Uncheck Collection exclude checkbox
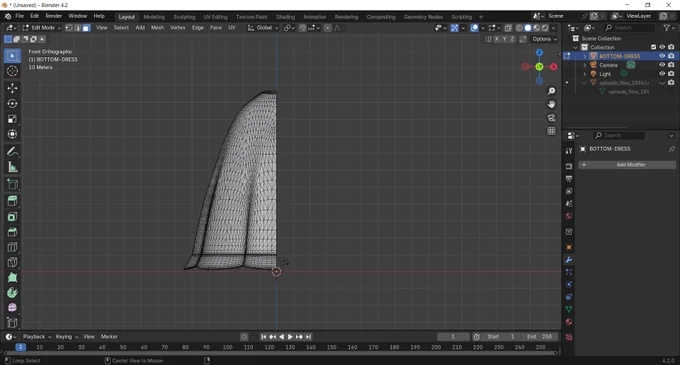The height and width of the screenshot is (365, 680). tap(654, 47)
